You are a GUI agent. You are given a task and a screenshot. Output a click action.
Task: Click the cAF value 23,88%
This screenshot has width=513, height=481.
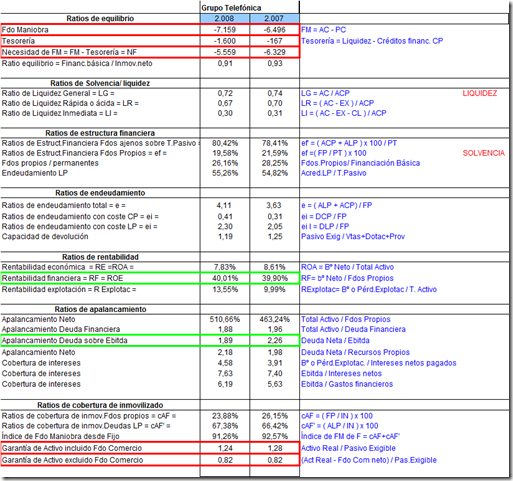point(225,416)
